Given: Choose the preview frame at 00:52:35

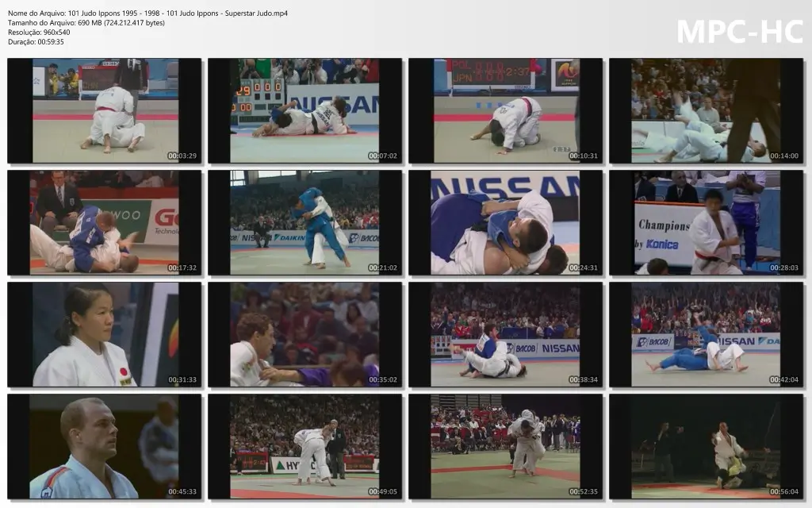Looking at the screenshot, I should pyautogui.click(x=505, y=447).
